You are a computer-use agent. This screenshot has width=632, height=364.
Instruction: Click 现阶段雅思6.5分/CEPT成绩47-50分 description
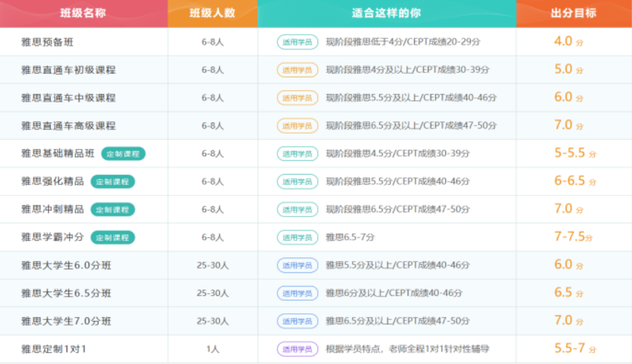click(x=398, y=209)
